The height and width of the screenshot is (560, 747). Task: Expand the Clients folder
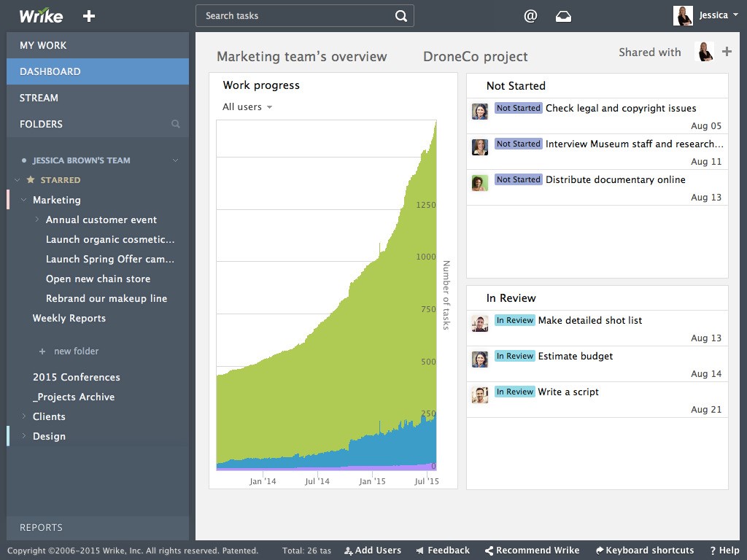tap(24, 417)
